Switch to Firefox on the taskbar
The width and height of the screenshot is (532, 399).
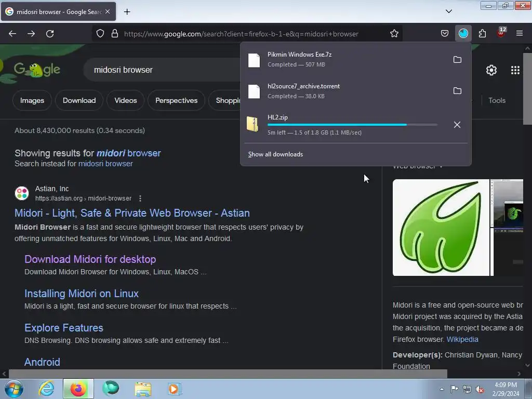pos(78,389)
